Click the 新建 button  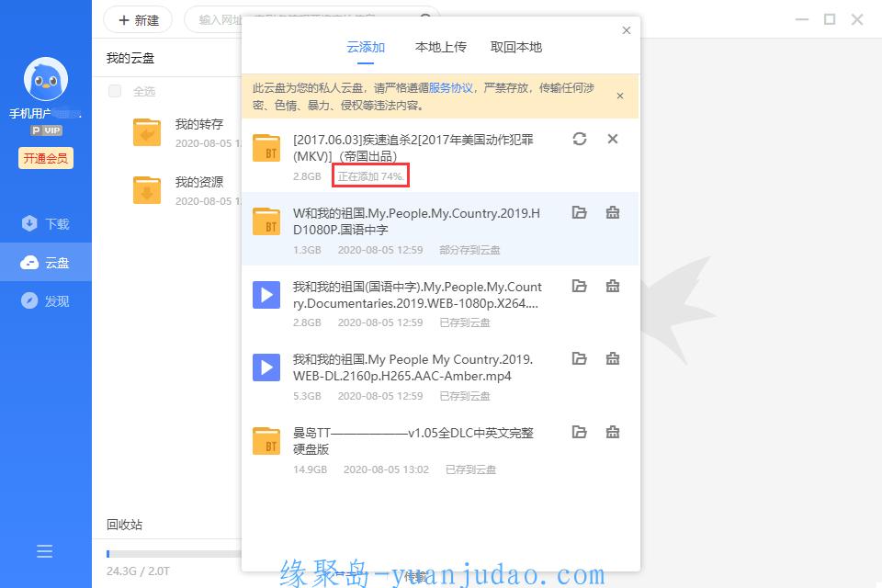coord(138,19)
